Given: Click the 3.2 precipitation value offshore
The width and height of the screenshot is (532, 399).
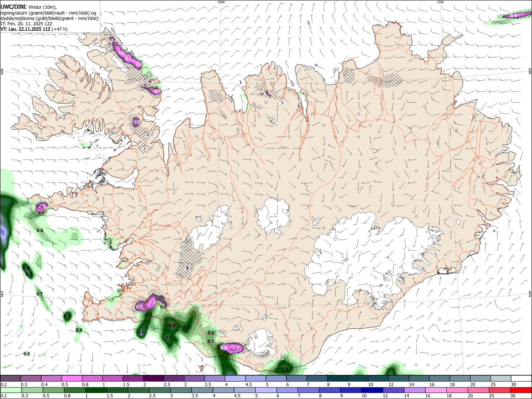Looking at the screenshot, I should (x=29, y=274).
